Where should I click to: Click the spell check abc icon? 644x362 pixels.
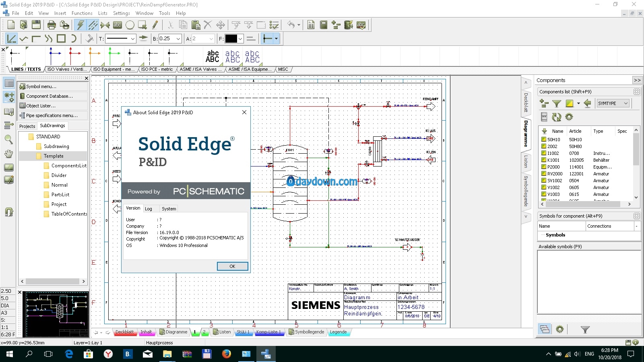361,25
